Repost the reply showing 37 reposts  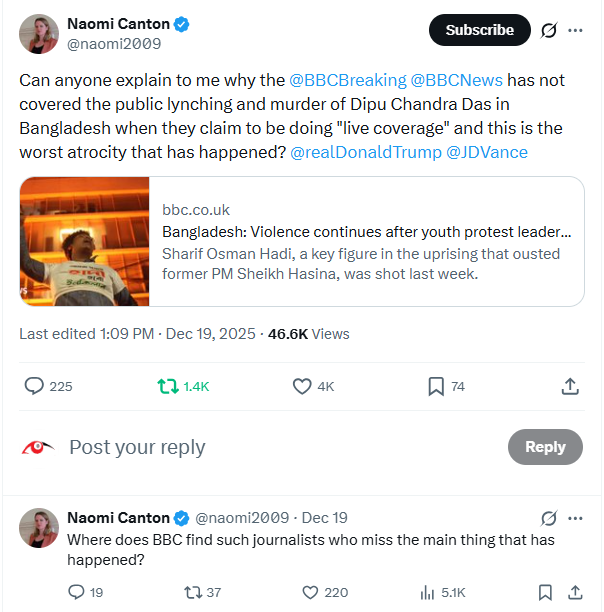click(x=192, y=592)
